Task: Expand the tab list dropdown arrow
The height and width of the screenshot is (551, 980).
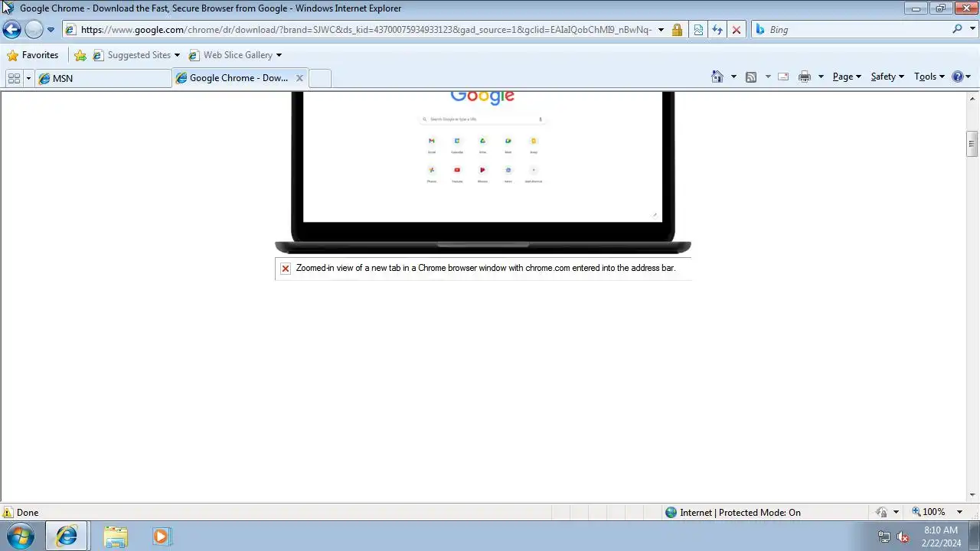Action: click(x=29, y=78)
